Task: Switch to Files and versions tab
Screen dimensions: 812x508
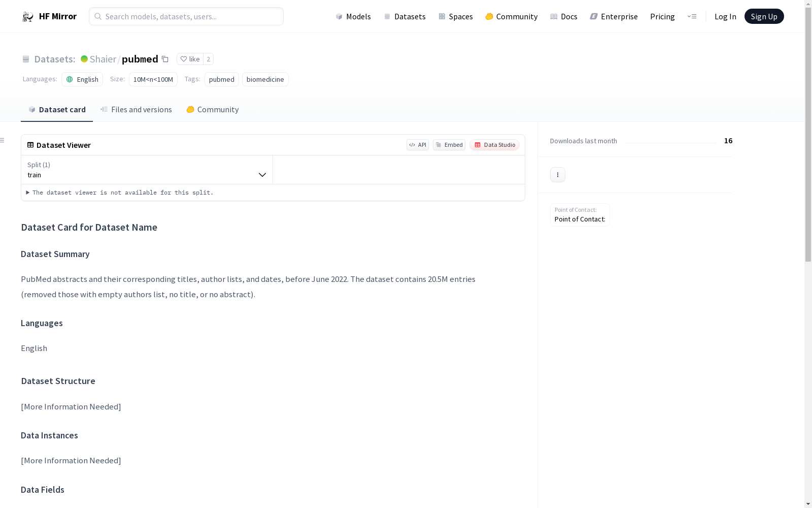Action: pyautogui.click(x=136, y=110)
